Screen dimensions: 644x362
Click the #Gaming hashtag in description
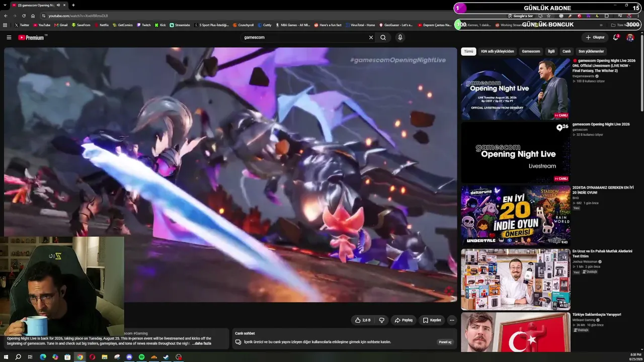140,333
